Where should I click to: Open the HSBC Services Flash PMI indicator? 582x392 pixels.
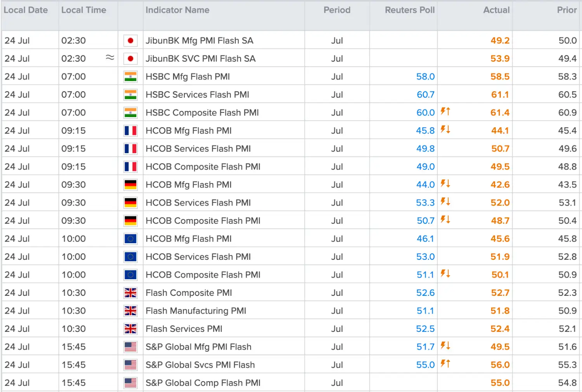click(197, 95)
